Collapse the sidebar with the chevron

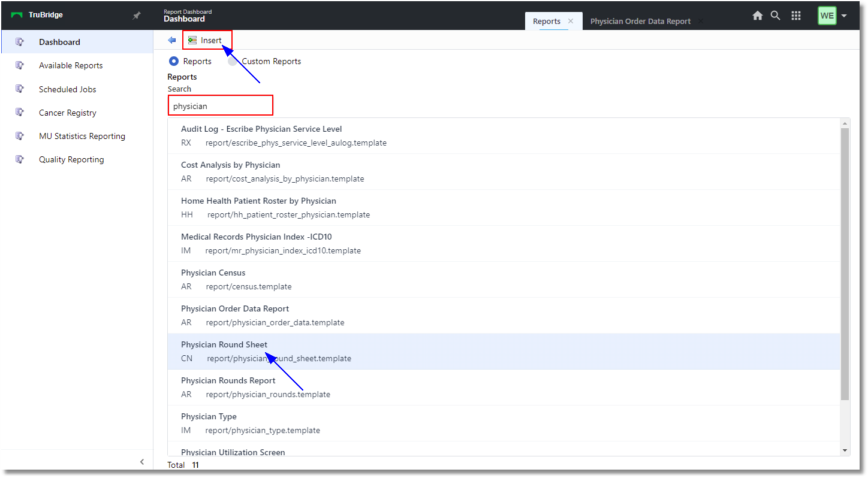[x=142, y=462]
